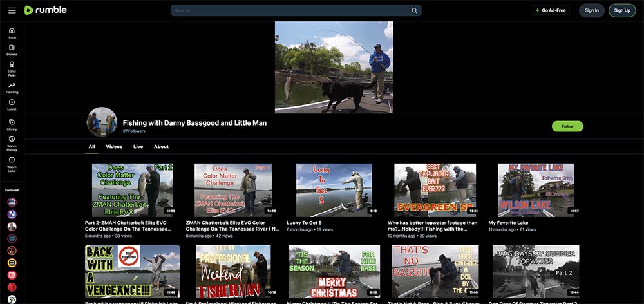Open Back With A Vengeance thumbnail

coord(132,272)
